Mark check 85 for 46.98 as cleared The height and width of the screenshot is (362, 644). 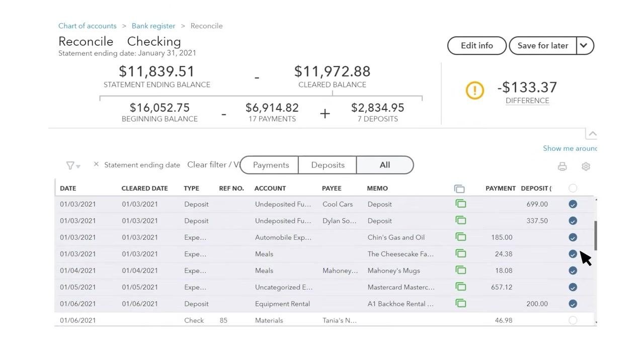tap(573, 320)
